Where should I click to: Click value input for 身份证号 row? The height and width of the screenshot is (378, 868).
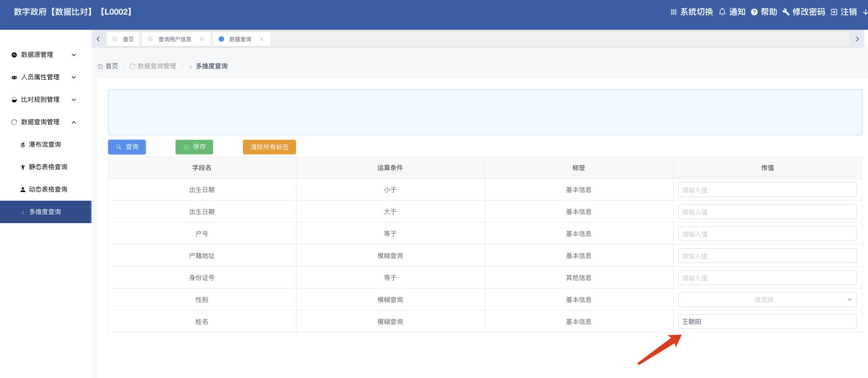pos(767,278)
